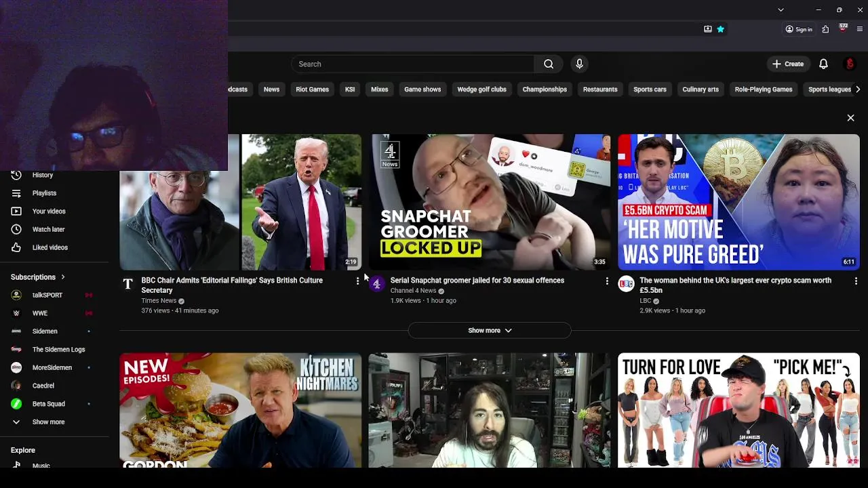Open MoreSidemen channel avatar
This screenshot has width=868, height=488.
[16, 367]
